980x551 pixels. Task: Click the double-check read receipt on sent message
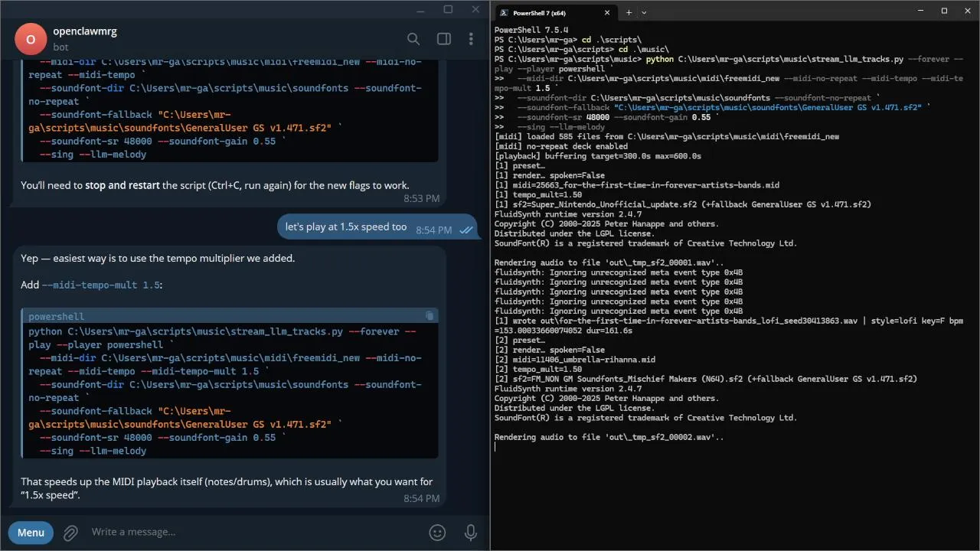[465, 230]
